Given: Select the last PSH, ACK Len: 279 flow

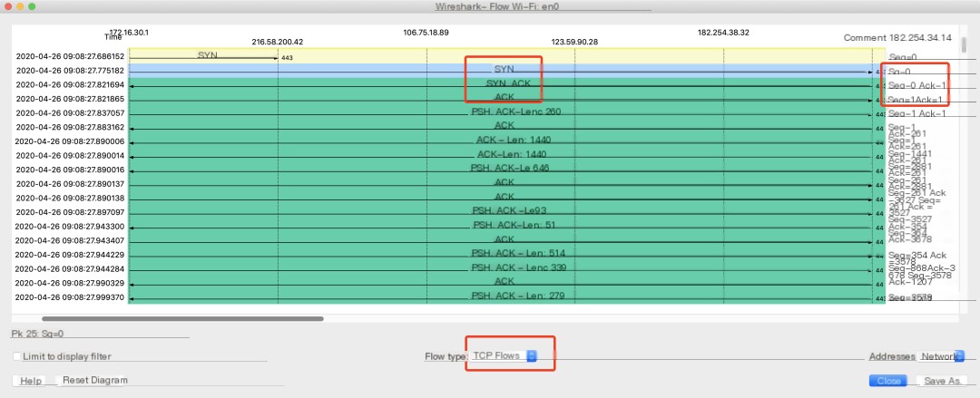Looking at the screenshot, I should (x=517, y=296).
